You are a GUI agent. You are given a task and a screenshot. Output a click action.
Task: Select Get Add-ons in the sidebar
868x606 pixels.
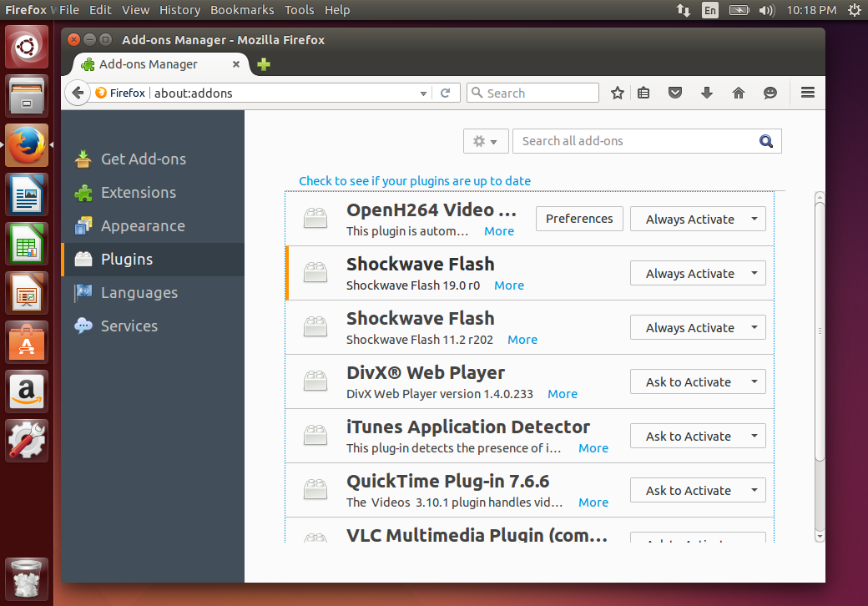point(153,159)
